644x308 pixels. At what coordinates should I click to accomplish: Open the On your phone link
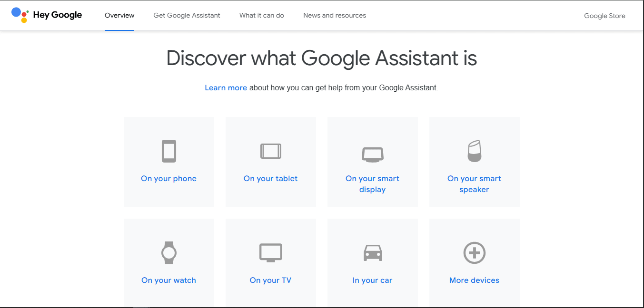(x=168, y=178)
